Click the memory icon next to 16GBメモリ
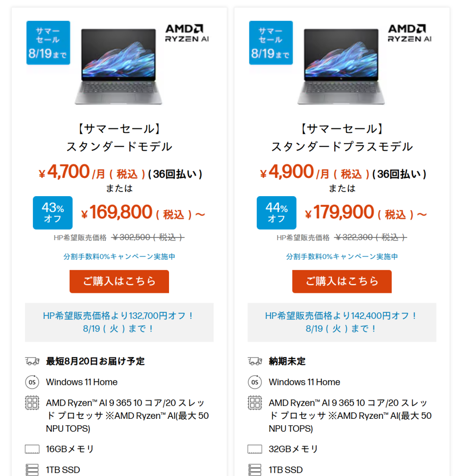The width and height of the screenshot is (456, 476). [32, 449]
